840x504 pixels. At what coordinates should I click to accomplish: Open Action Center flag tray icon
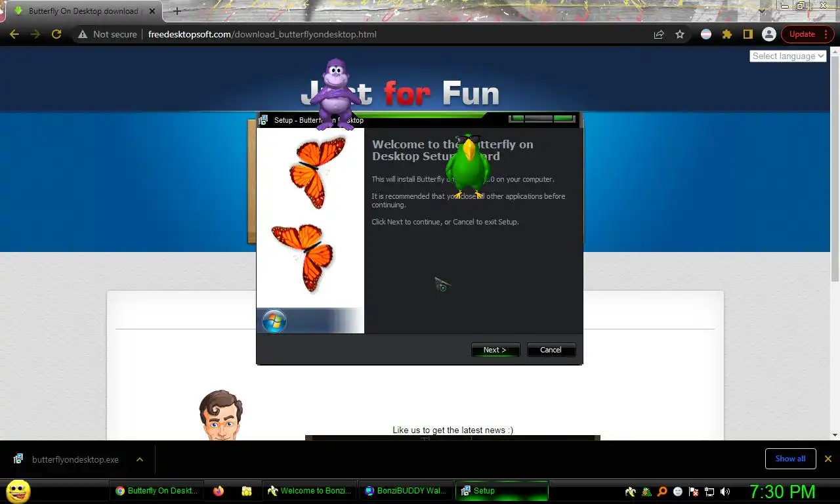coord(694,492)
